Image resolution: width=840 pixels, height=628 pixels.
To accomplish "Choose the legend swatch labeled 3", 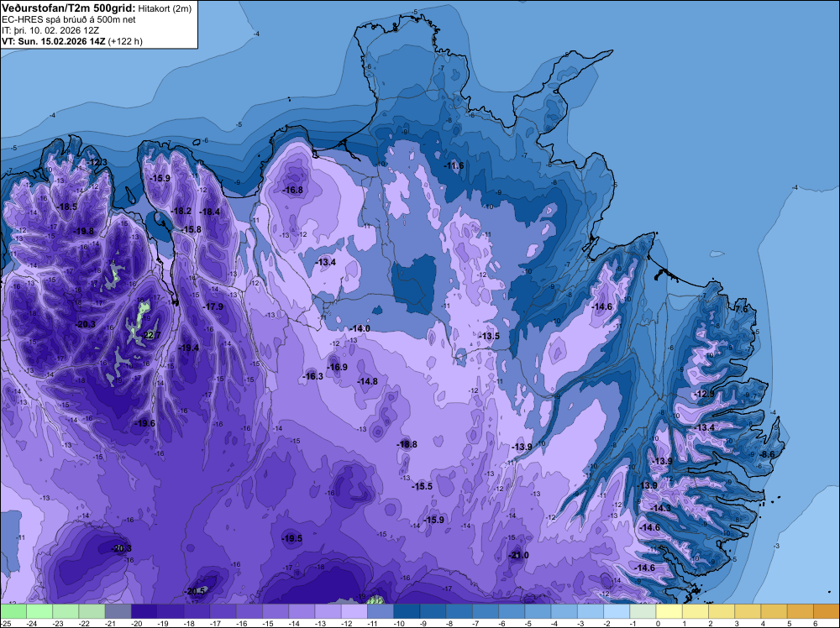I will click(x=748, y=611).
